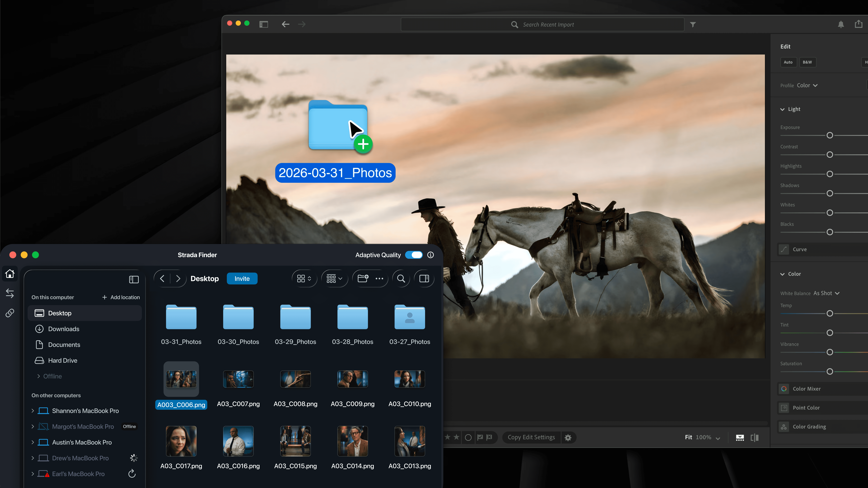Open Copy Edit Settings gear options
This screenshot has width=868, height=488.
click(x=568, y=437)
